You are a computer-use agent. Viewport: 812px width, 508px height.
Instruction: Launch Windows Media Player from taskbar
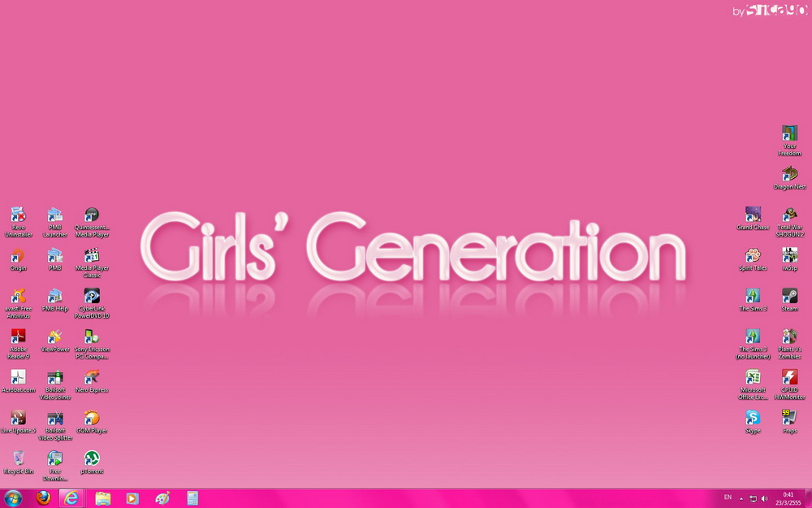pos(132,499)
